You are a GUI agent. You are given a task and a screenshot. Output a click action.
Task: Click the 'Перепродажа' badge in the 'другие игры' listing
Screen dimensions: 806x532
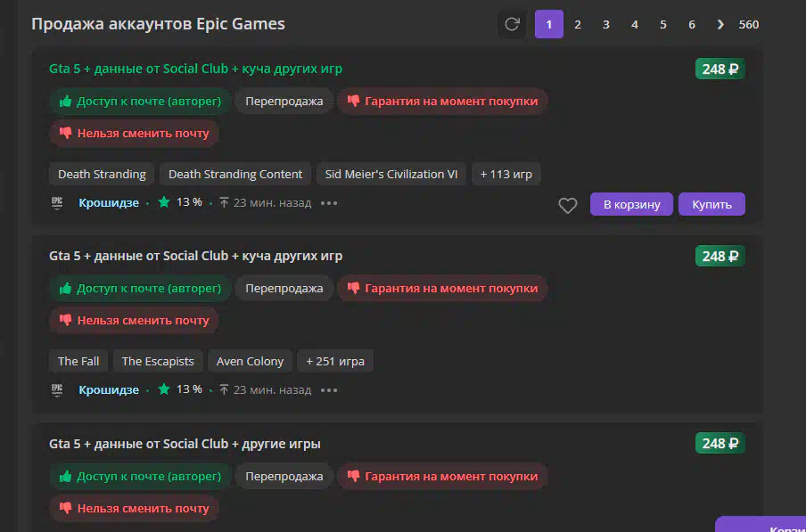(284, 476)
